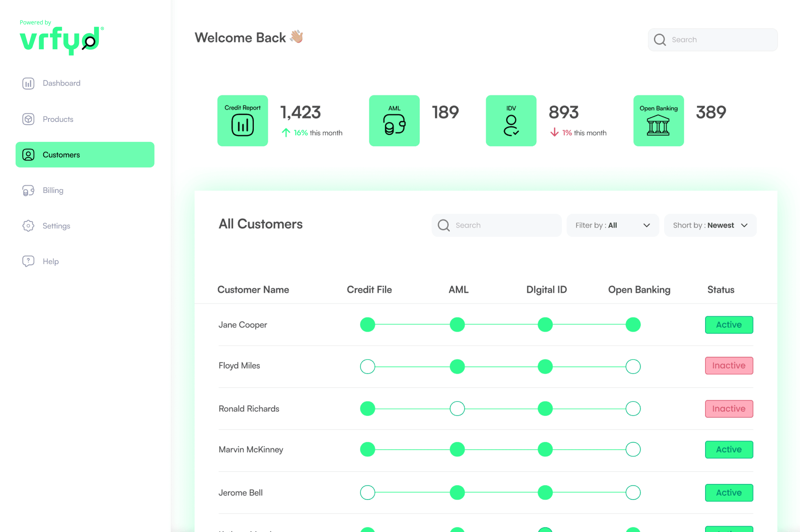Open the IDV person-check icon tile
This screenshot has height=532, width=800.
[x=511, y=121]
